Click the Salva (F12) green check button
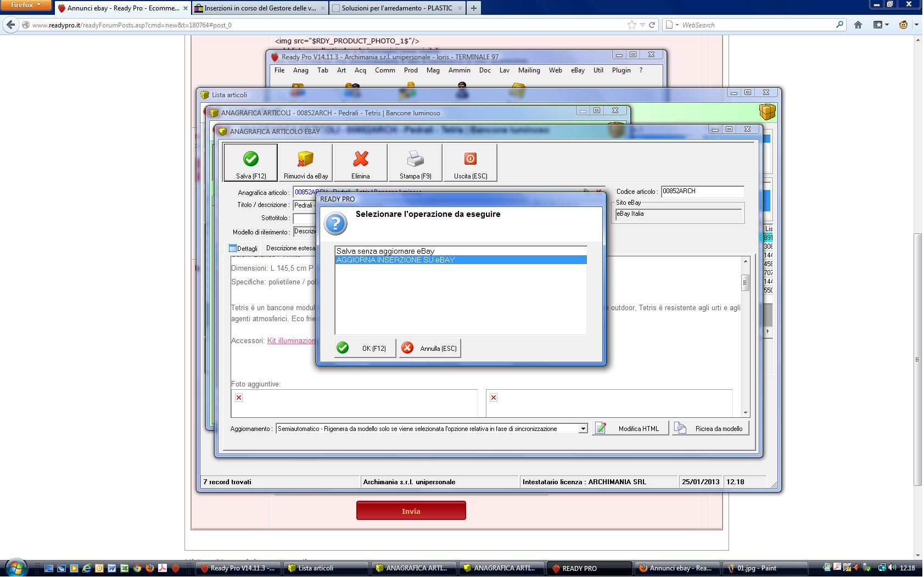Screen dimensions: 924x577 251,163
